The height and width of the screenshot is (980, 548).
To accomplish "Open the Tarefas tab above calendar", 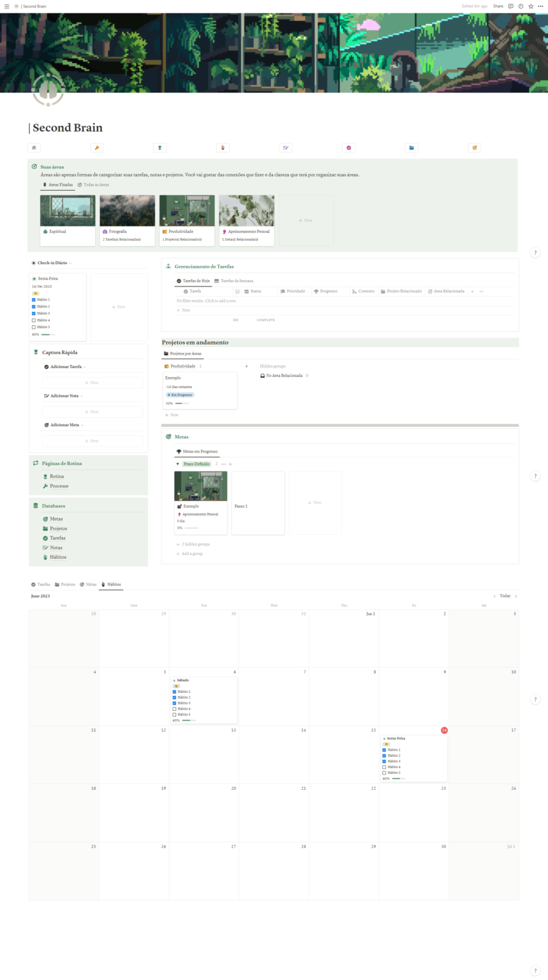I will [x=41, y=584].
